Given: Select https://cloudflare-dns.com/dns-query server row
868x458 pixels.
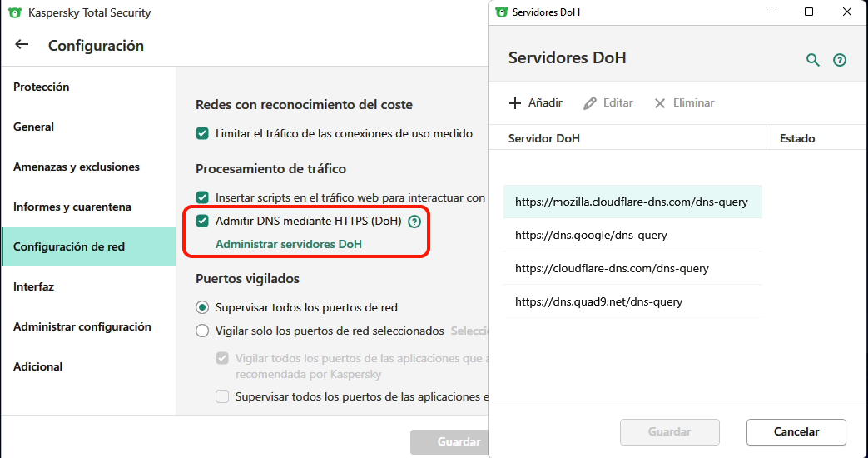Looking at the screenshot, I should (x=632, y=268).
